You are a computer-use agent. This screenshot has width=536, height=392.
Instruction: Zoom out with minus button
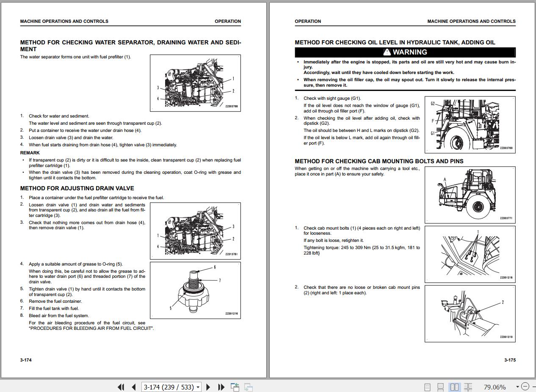pyautogui.click(x=525, y=386)
